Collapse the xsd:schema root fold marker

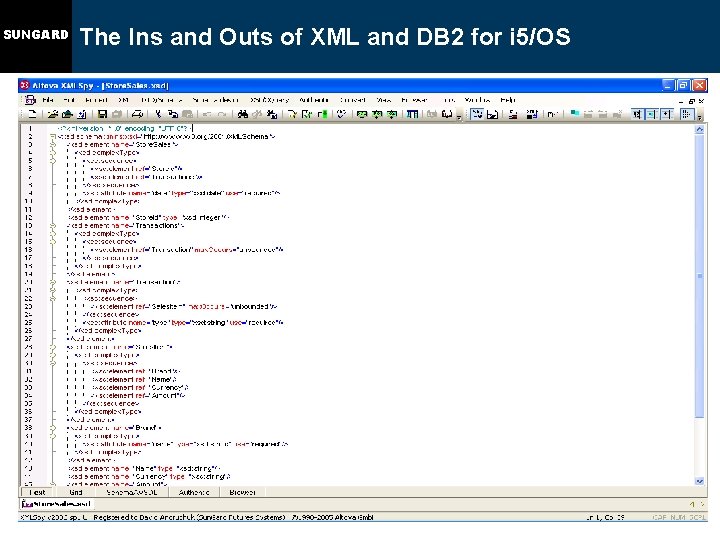pyautogui.click(x=53, y=136)
